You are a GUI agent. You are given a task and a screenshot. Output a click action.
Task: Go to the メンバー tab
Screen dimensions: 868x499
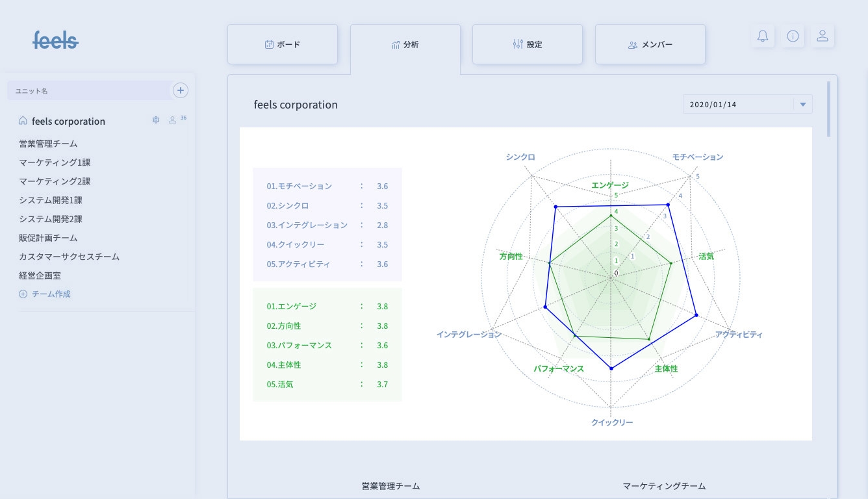pos(650,45)
